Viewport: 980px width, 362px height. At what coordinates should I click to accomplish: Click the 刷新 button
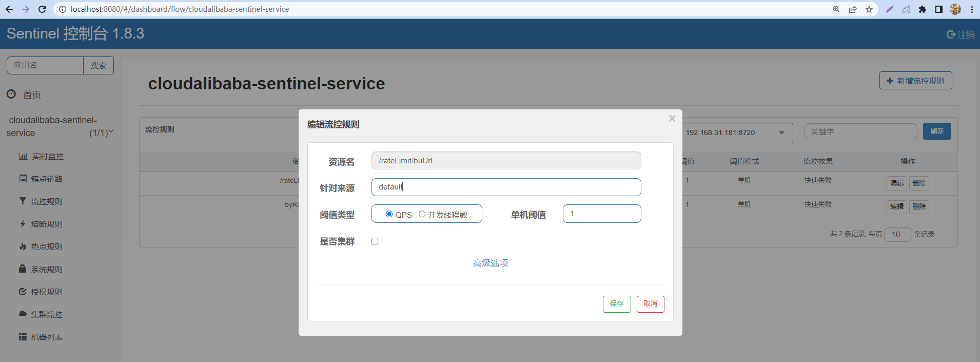pos(937,131)
